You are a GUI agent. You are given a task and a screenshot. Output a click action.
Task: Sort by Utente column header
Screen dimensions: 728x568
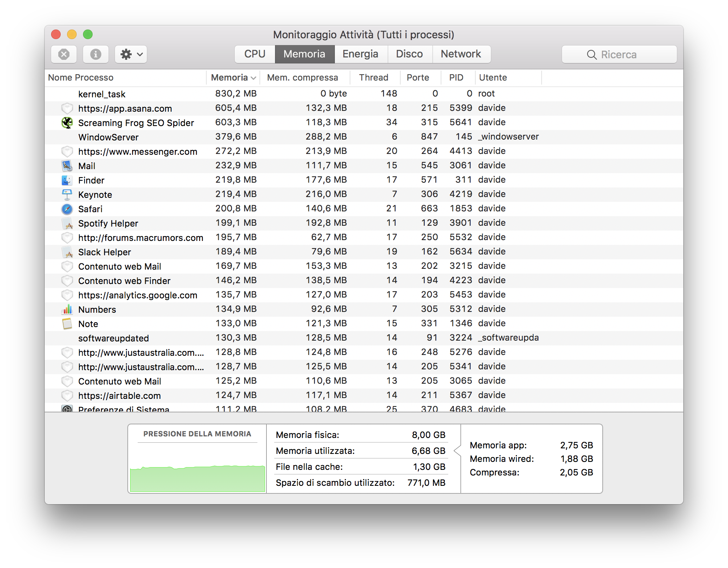coord(508,77)
